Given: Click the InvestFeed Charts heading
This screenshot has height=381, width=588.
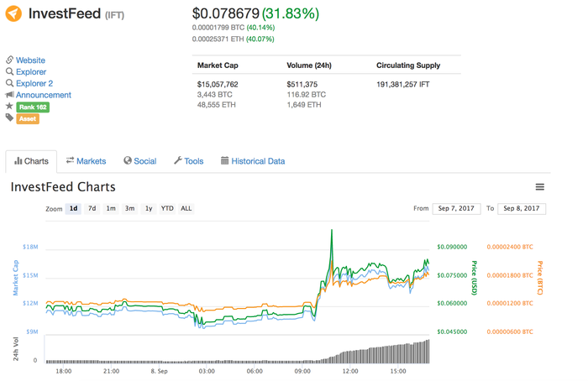Looking at the screenshot, I should tap(63, 187).
